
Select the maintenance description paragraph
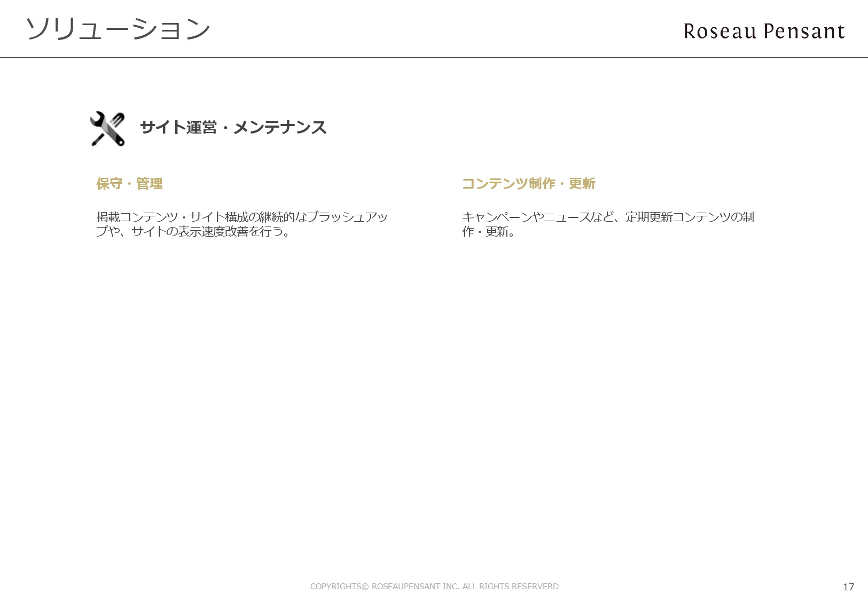click(x=243, y=224)
